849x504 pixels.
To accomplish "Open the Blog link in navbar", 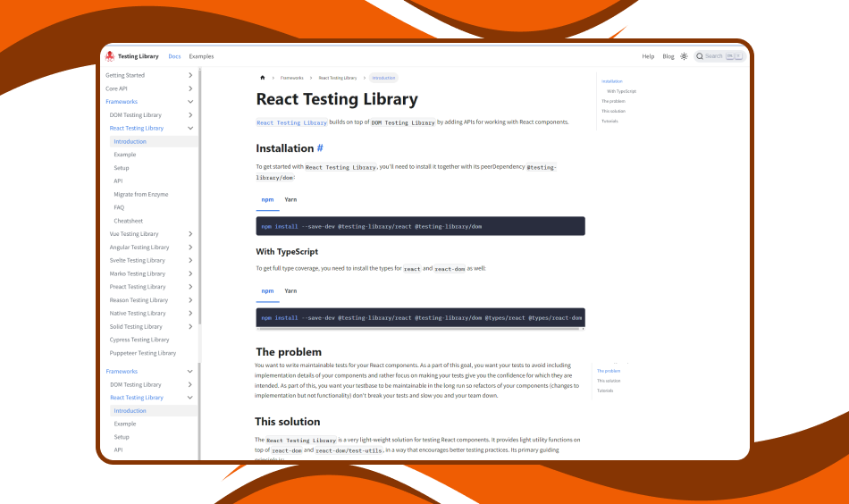I will (x=668, y=56).
